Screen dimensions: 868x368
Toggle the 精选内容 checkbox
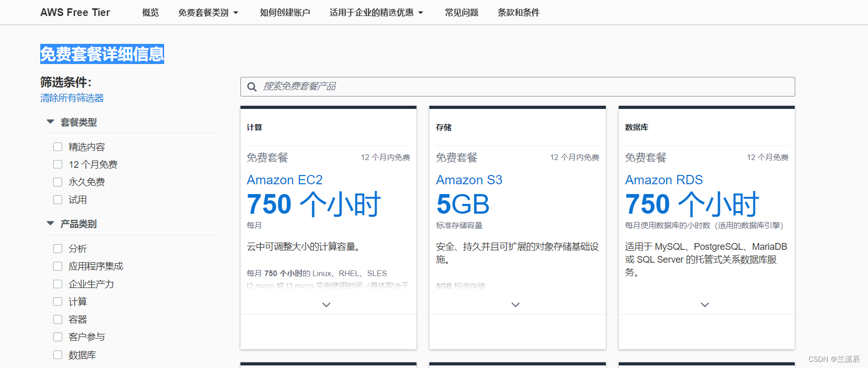58,147
